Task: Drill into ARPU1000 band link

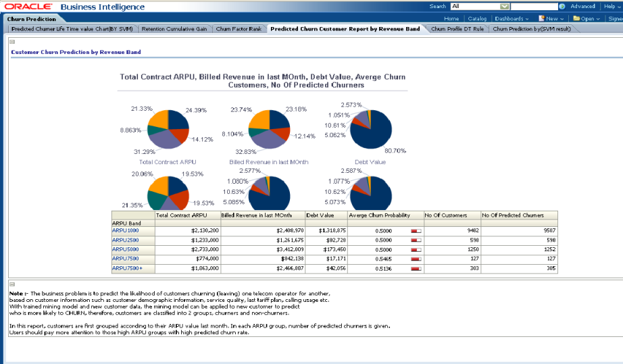Action: 125,231
